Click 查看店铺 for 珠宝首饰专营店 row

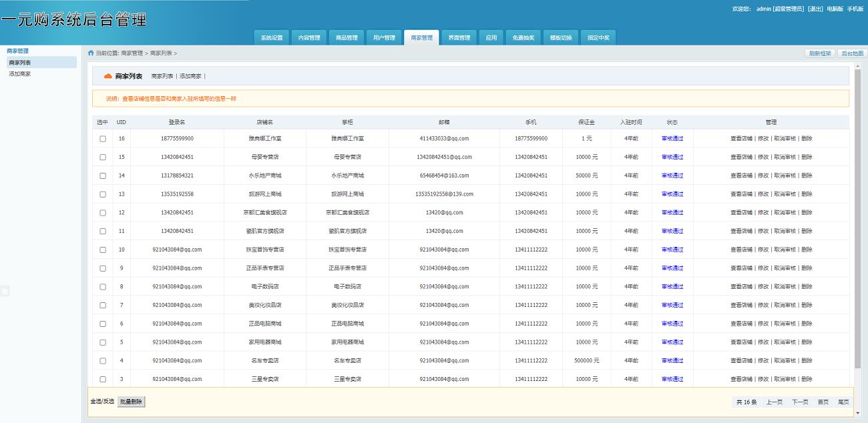(741, 250)
